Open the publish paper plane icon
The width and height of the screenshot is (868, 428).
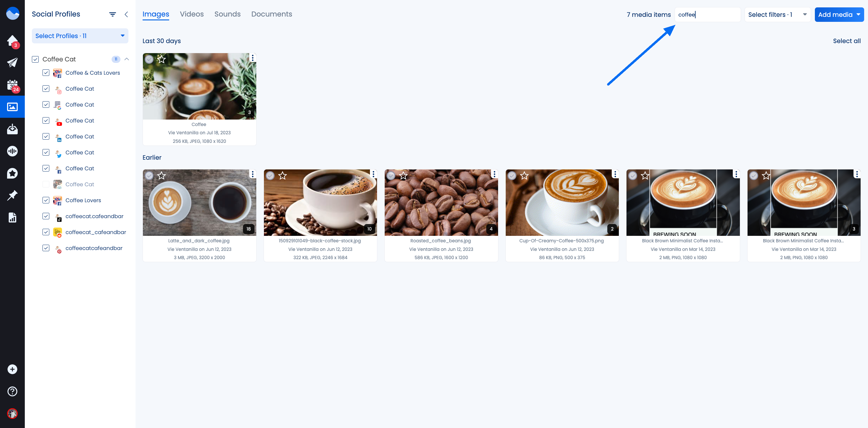[x=12, y=63]
